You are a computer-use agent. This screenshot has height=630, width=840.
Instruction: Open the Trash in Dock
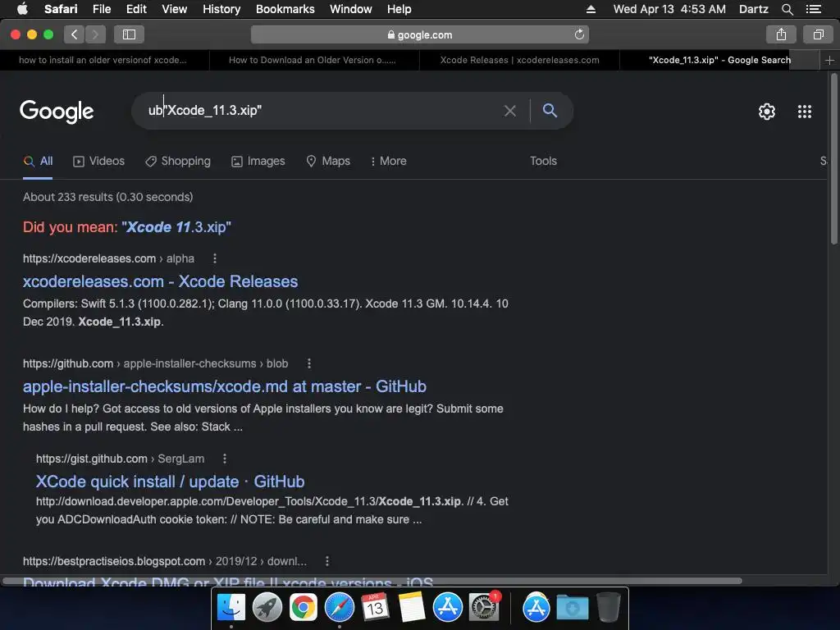click(x=608, y=608)
